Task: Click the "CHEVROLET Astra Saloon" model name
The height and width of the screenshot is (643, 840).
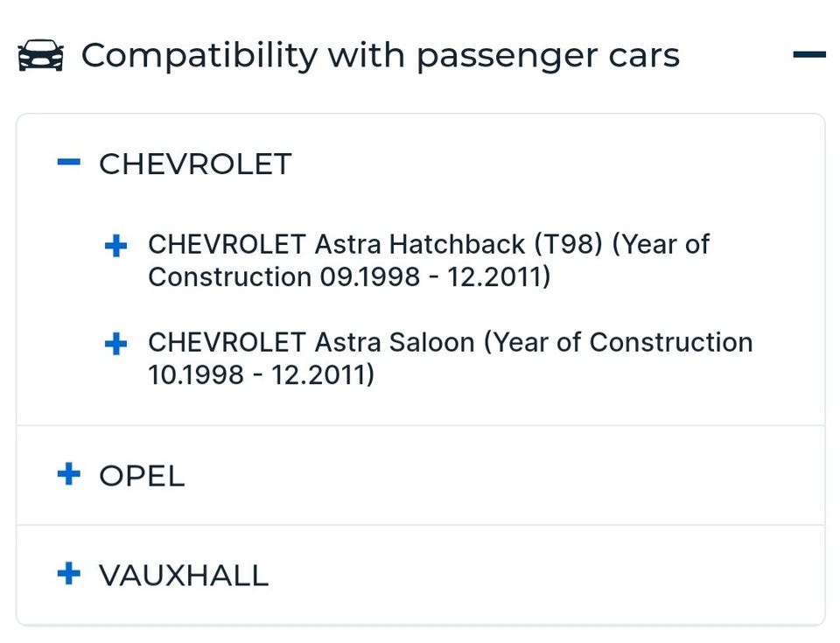Action: (x=311, y=342)
